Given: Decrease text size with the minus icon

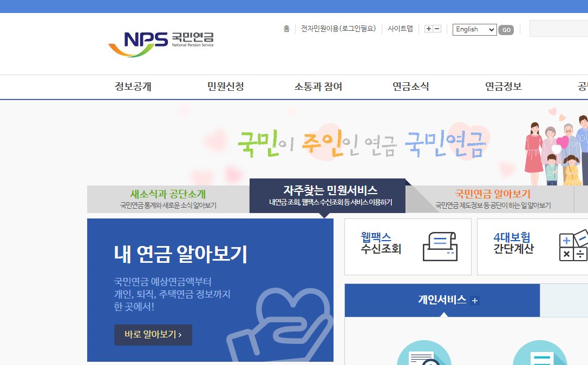Looking at the screenshot, I should coord(437,29).
